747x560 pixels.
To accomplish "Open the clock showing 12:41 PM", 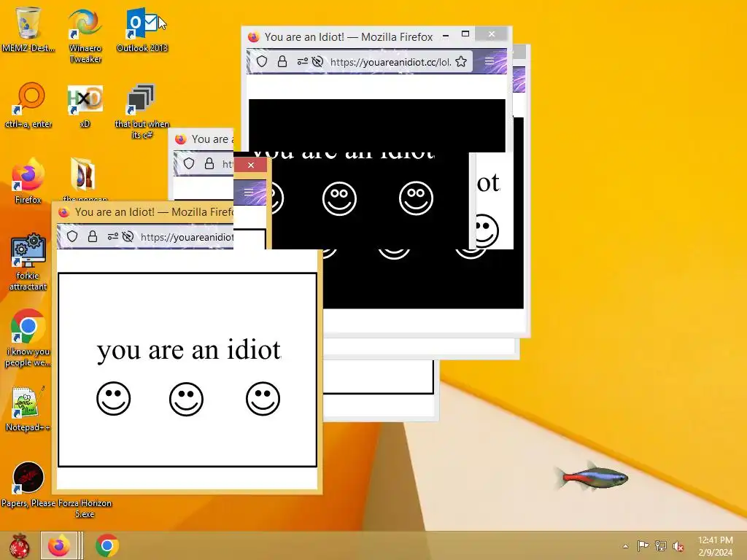I will (x=715, y=546).
